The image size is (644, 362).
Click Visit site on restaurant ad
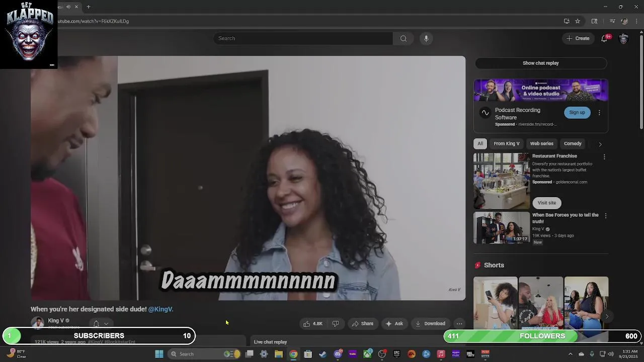click(546, 203)
